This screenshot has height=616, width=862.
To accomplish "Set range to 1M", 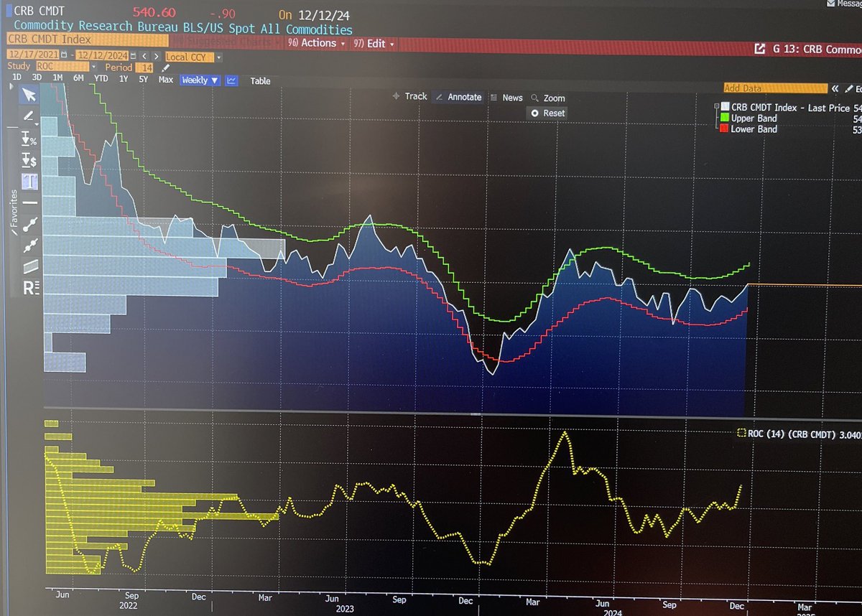I will [57, 78].
